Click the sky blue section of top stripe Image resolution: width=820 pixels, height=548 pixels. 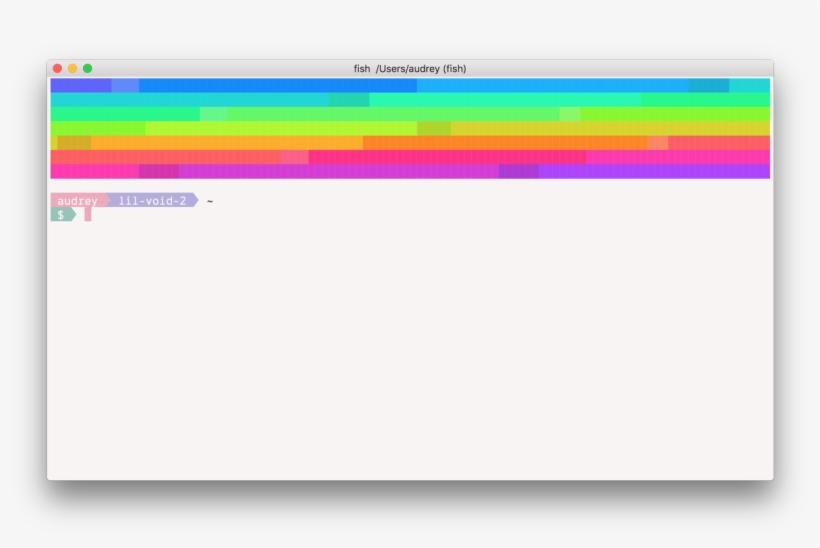point(550,85)
